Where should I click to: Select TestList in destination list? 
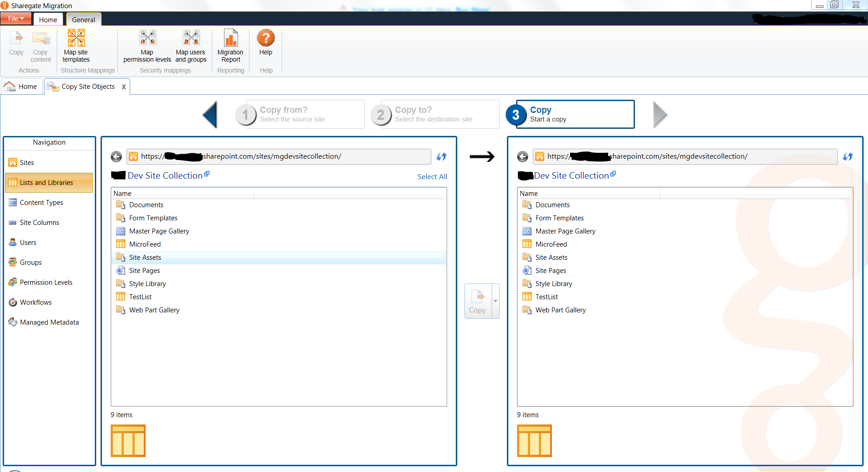pyautogui.click(x=685, y=297)
